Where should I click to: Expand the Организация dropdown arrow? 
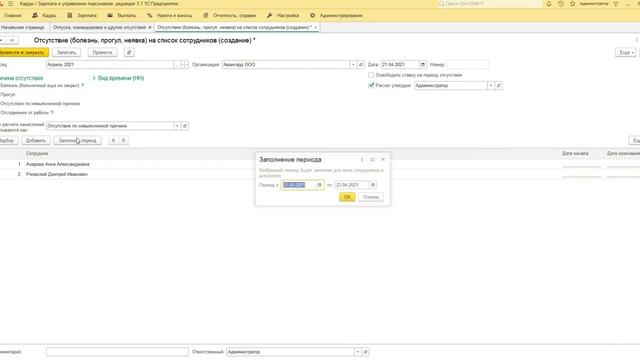coord(353,64)
